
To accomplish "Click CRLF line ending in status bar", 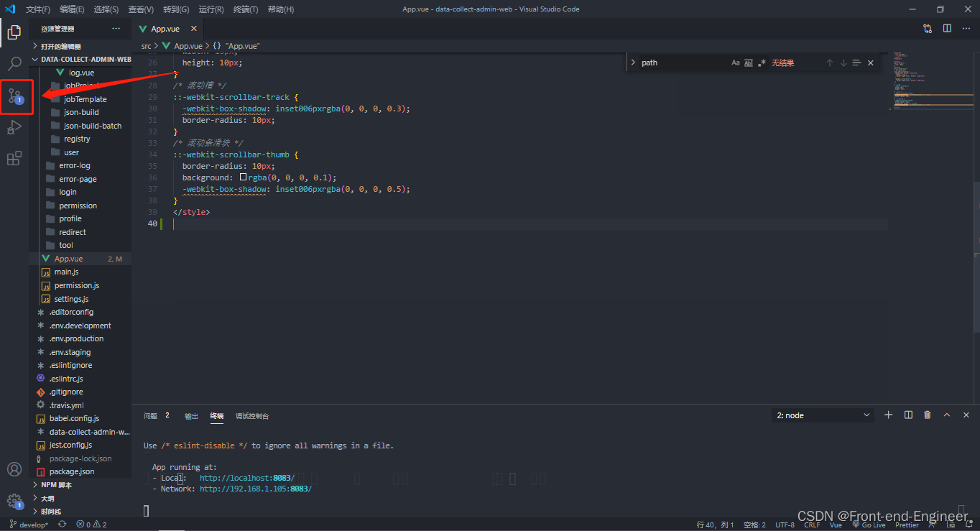I will 812,525.
